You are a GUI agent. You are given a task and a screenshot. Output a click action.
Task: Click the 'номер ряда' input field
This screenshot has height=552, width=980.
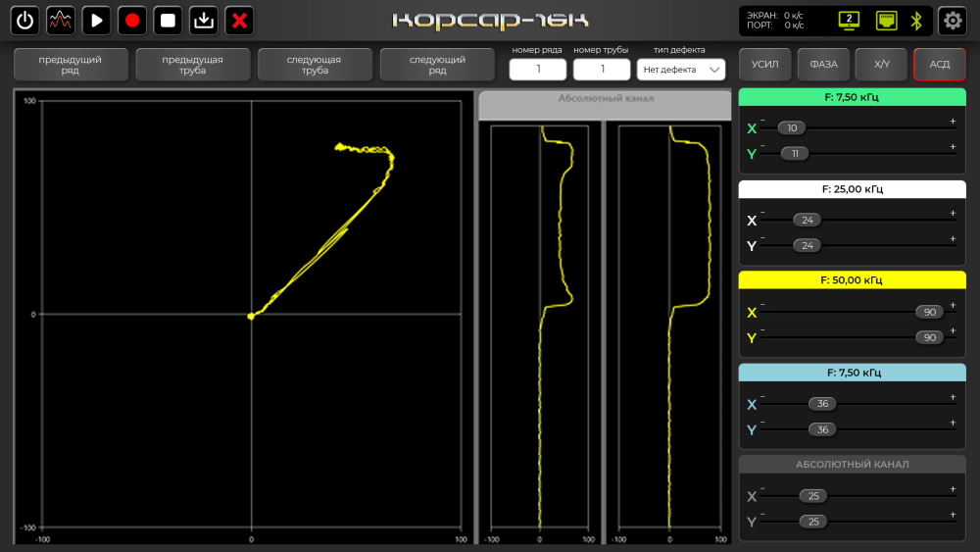[x=538, y=70]
